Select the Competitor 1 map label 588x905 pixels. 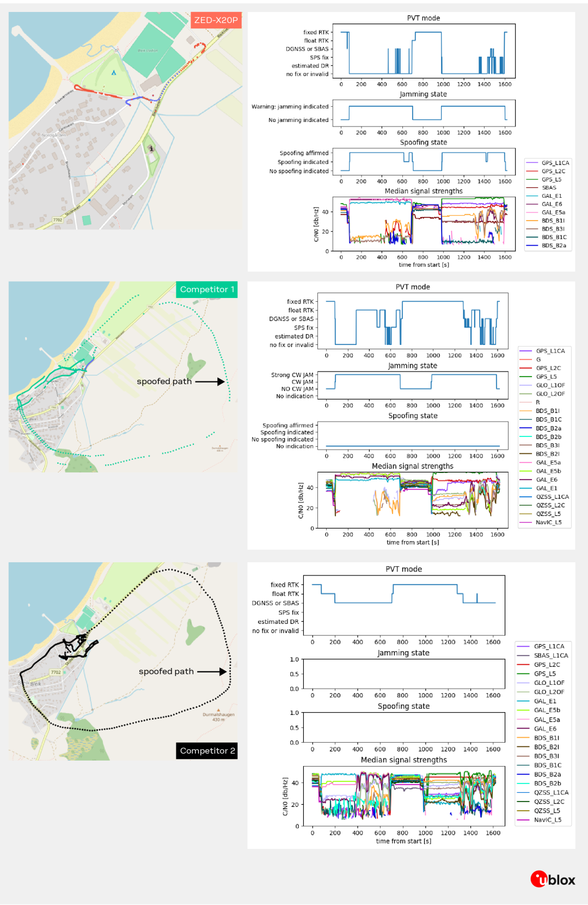tap(207, 289)
